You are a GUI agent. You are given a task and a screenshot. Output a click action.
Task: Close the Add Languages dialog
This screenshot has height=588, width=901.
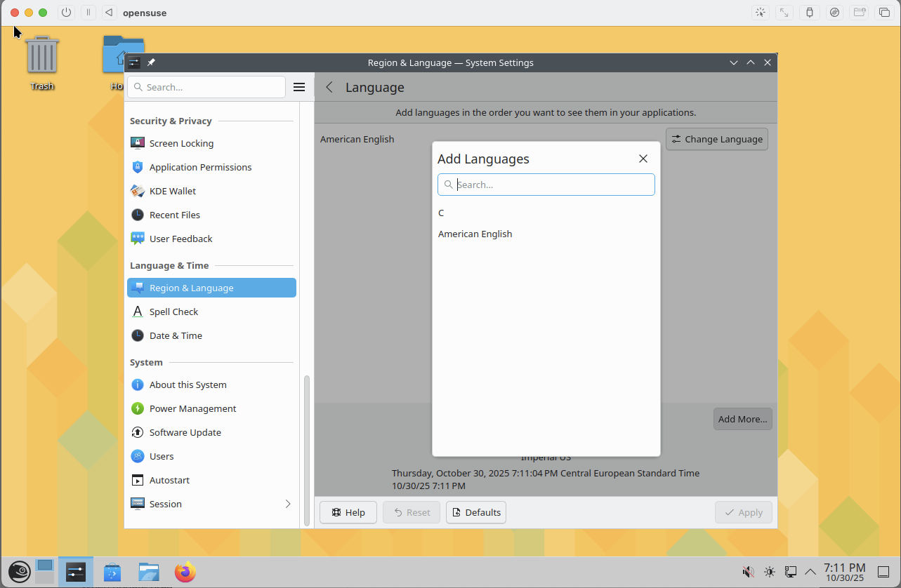(643, 159)
